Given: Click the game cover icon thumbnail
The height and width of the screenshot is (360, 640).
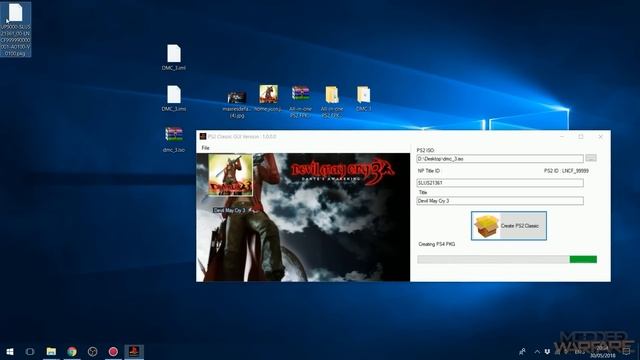Looking at the screenshot, I should (x=230, y=175).
